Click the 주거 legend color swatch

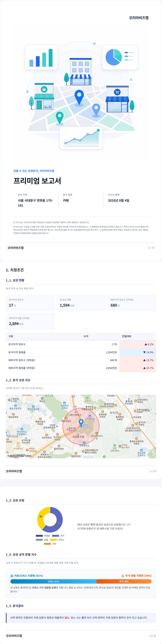(55, 536)
